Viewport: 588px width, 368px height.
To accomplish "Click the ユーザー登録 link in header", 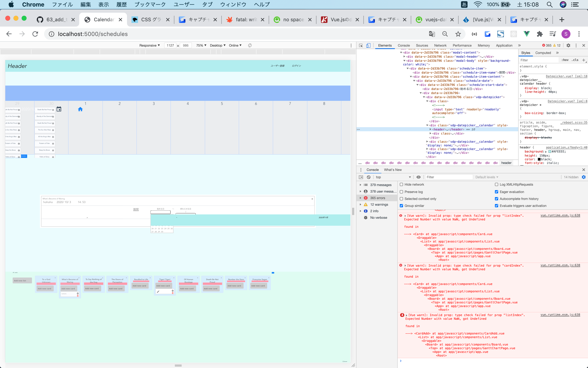I will click(277, 66).
